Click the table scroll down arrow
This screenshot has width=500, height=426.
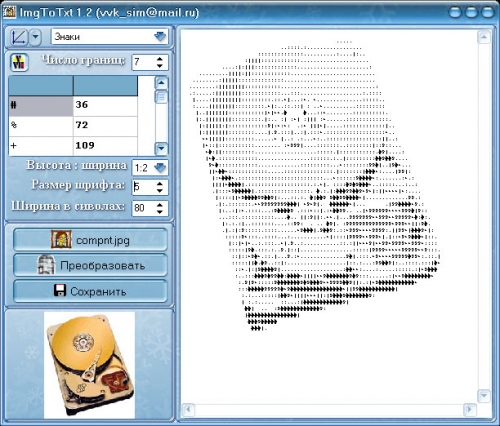pos(161,148)
